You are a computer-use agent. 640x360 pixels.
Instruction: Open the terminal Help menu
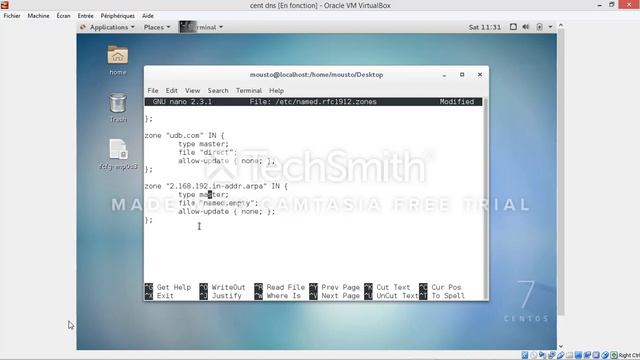(x=276, y=91)
